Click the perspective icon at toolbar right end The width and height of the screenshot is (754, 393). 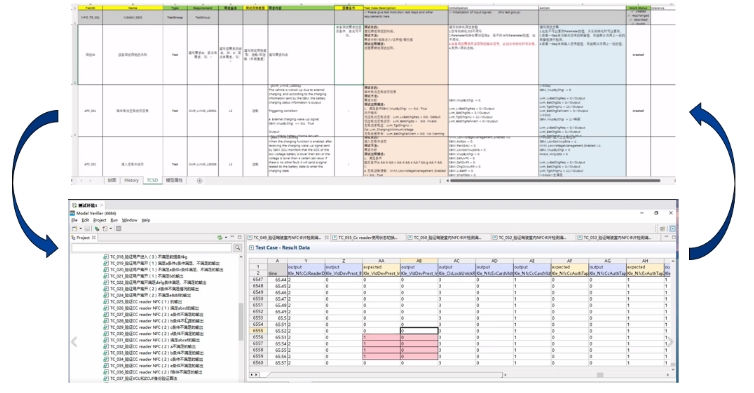[x=672, y=228]
